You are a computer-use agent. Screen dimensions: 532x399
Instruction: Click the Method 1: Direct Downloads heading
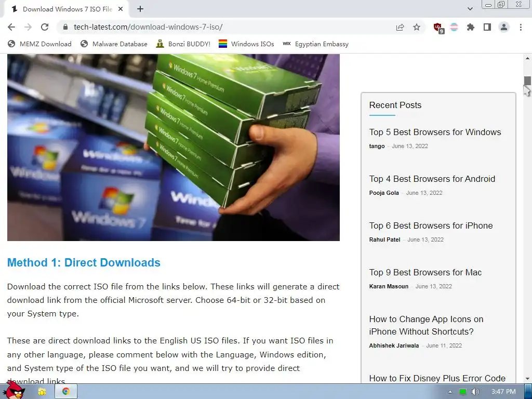84,262
